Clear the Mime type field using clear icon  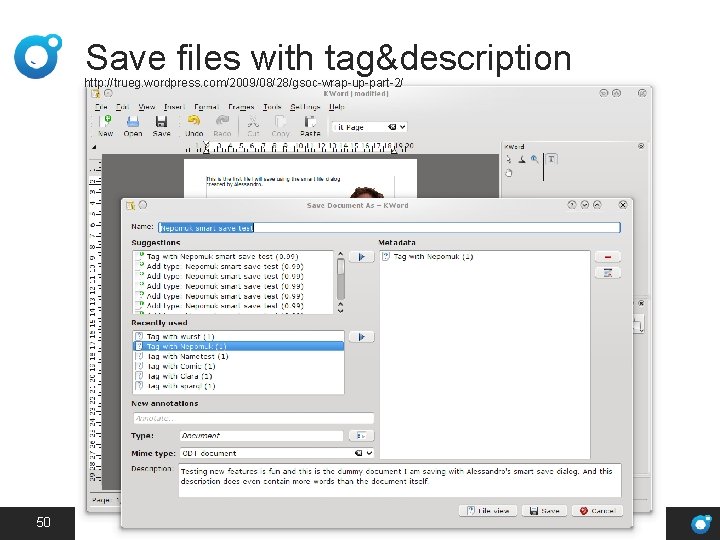click(x=359, y=453)
